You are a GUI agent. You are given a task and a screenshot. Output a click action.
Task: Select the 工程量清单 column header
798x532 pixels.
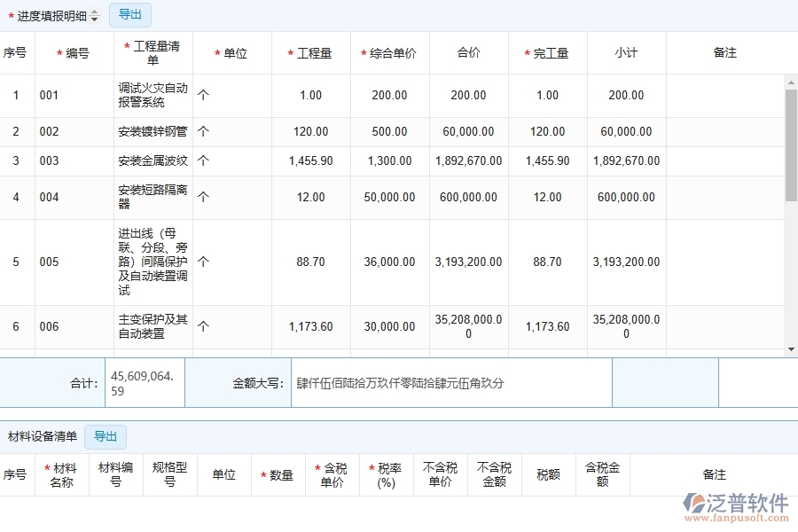153,53
